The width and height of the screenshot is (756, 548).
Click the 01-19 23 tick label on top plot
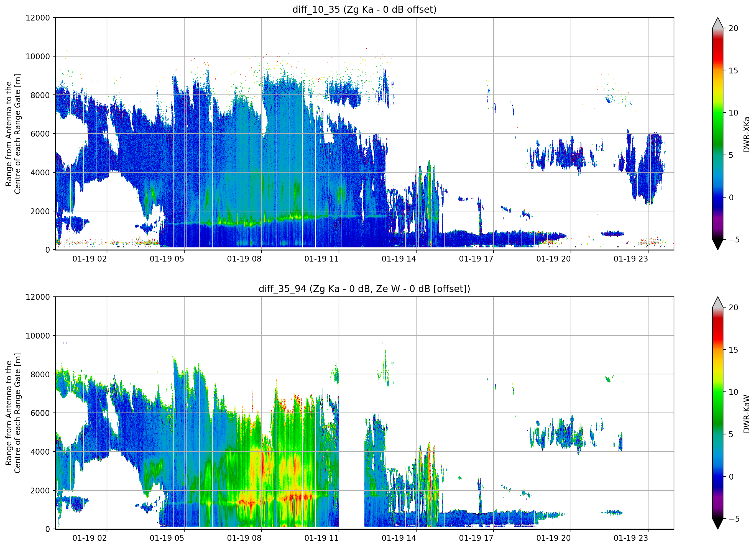(631, 259)
